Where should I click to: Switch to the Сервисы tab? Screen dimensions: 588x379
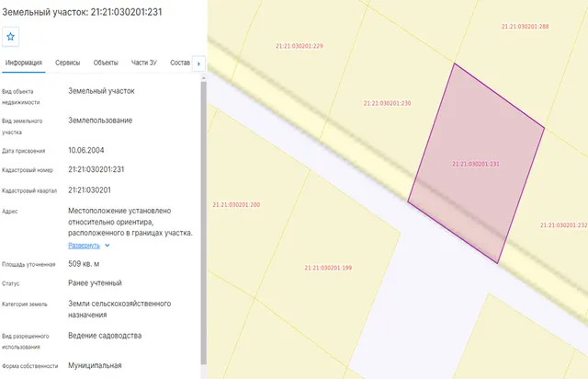(67, 63)
